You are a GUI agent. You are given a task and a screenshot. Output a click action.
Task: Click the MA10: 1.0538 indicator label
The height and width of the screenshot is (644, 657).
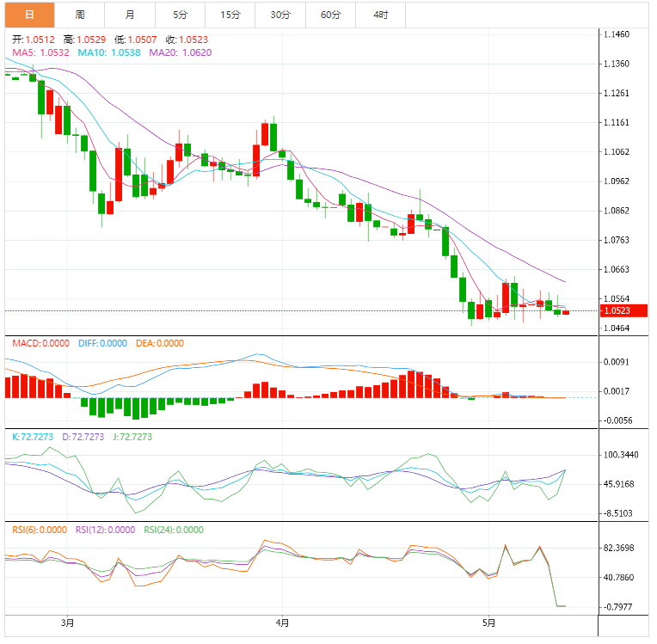pos(109,52)
